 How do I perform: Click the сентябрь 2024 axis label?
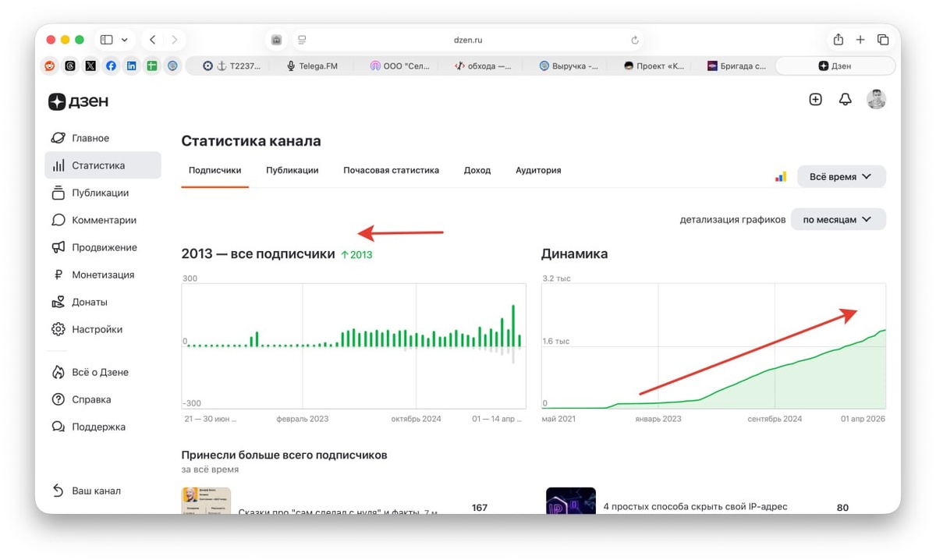775,419
